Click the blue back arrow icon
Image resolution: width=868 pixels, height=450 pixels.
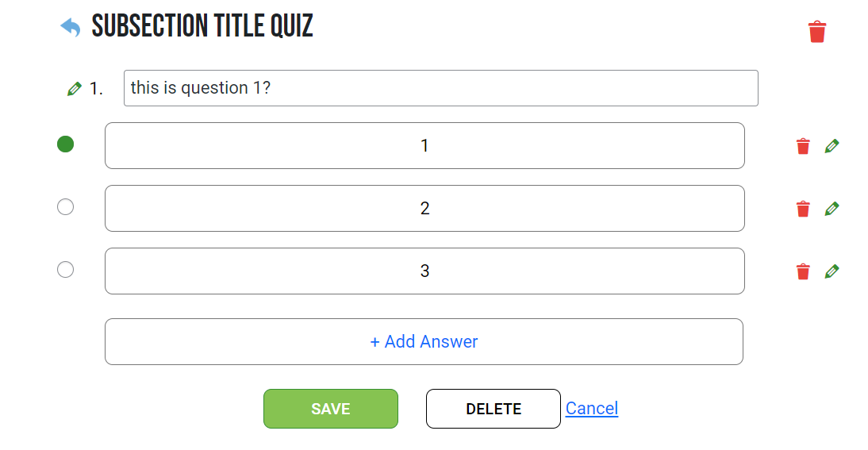click(71, 28)
